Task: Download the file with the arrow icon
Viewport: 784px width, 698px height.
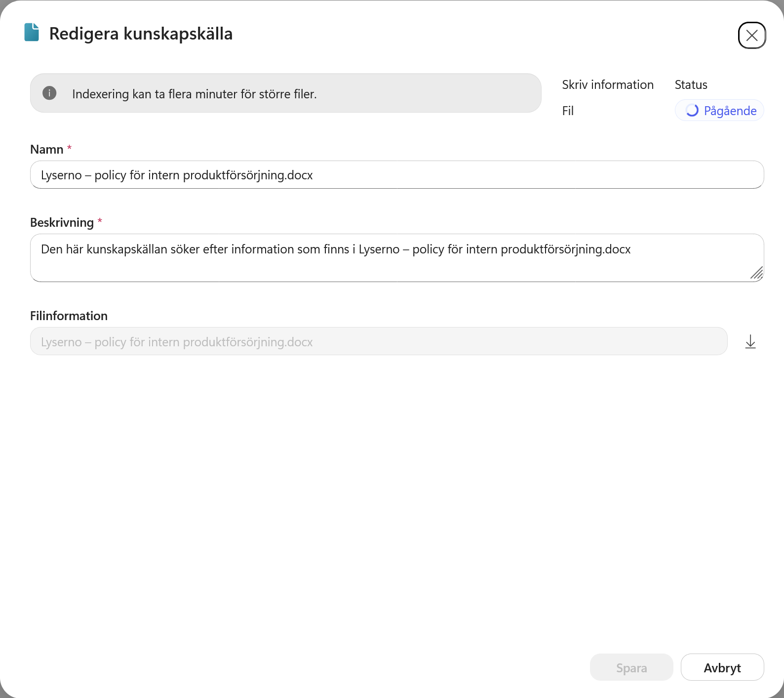Action: point(750,341)
